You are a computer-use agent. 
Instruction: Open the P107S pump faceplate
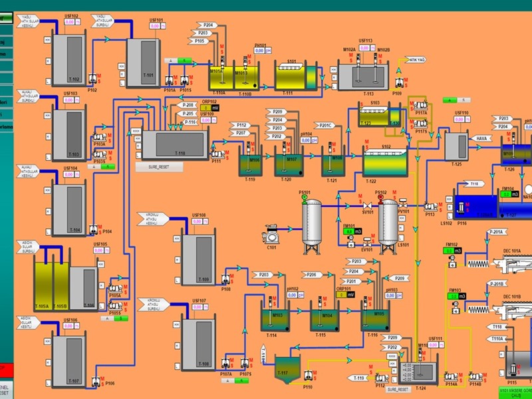click(x=245, y=363)
